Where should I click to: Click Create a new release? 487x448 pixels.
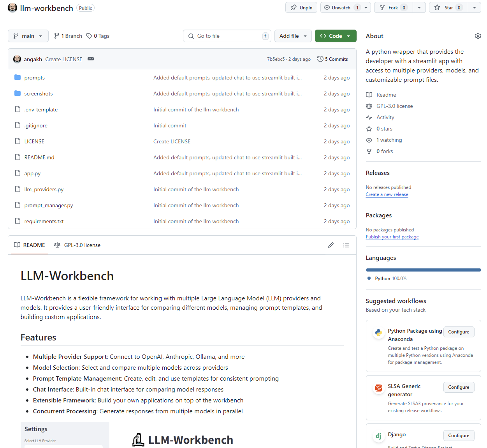click(387, 194)
